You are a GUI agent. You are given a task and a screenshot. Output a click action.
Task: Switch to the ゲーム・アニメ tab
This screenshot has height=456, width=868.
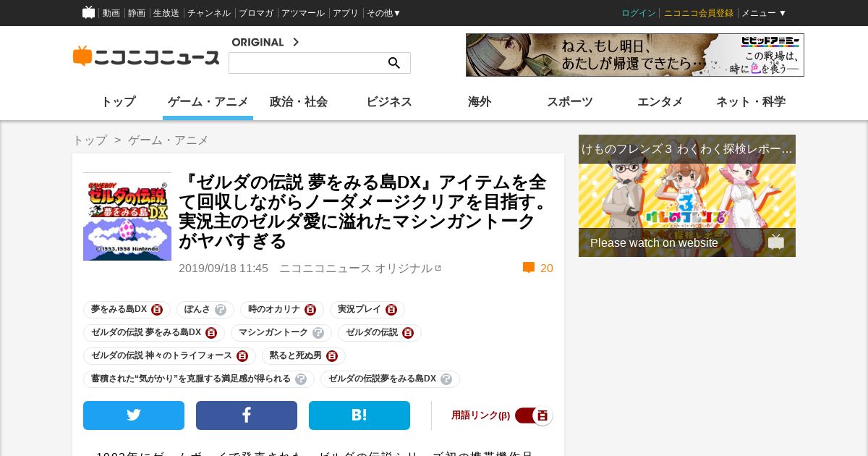[x=208, y=102]
